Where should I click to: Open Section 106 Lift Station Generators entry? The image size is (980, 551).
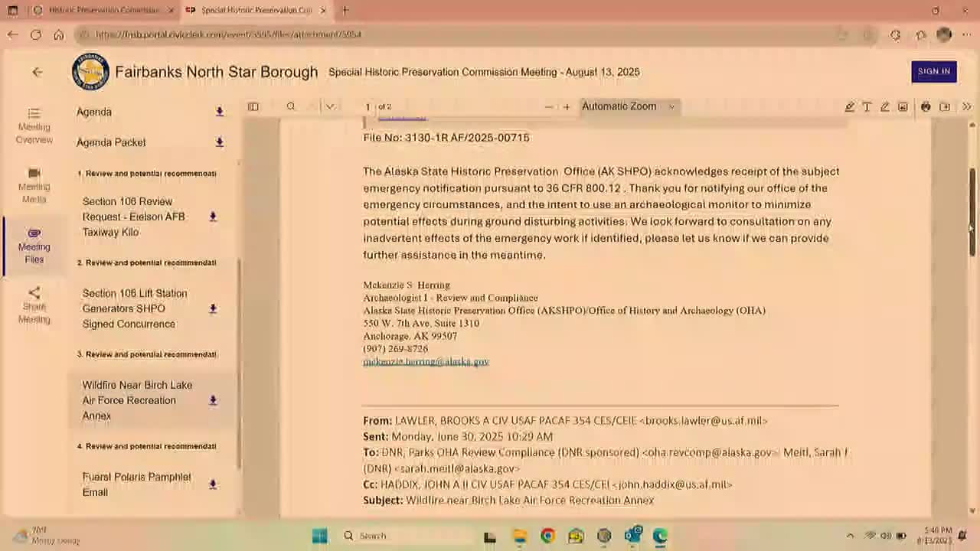click(x=135, y=308)
